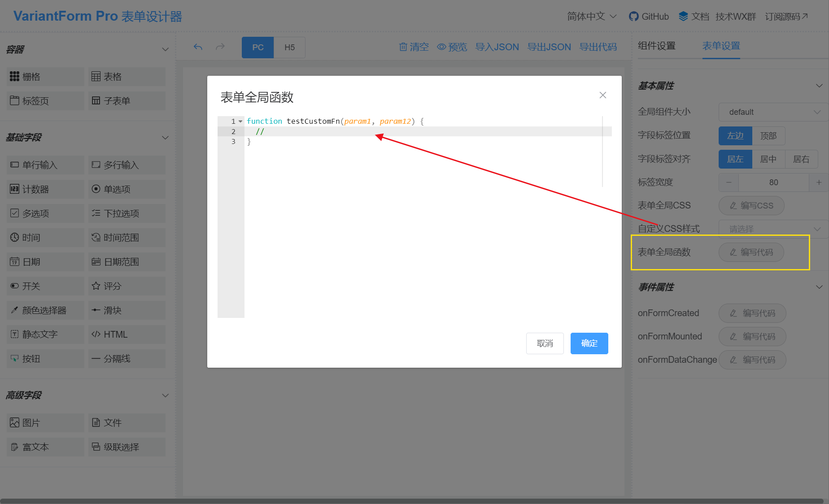Add a 时间 time picker field
Viewport: 829px width, 504px height.
click(x=46, y=238)
